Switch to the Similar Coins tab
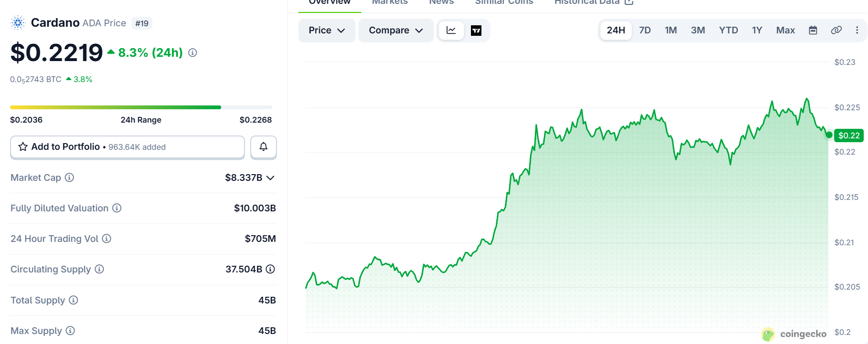The width and height of the screenshot is (868, 344). (504, 2)
